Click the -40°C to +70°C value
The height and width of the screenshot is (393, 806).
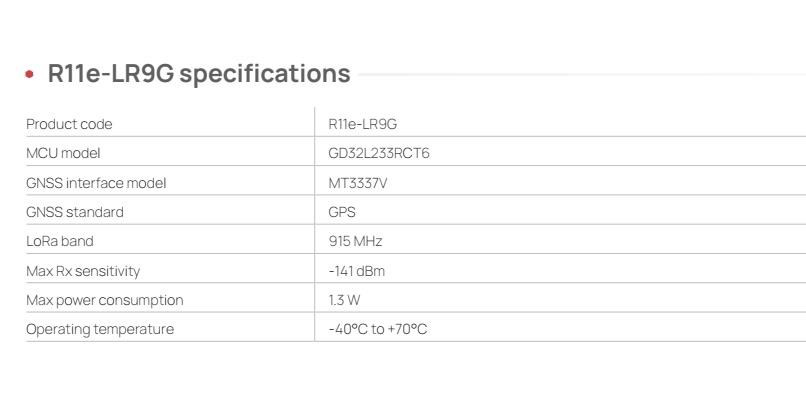coord(377,329)
